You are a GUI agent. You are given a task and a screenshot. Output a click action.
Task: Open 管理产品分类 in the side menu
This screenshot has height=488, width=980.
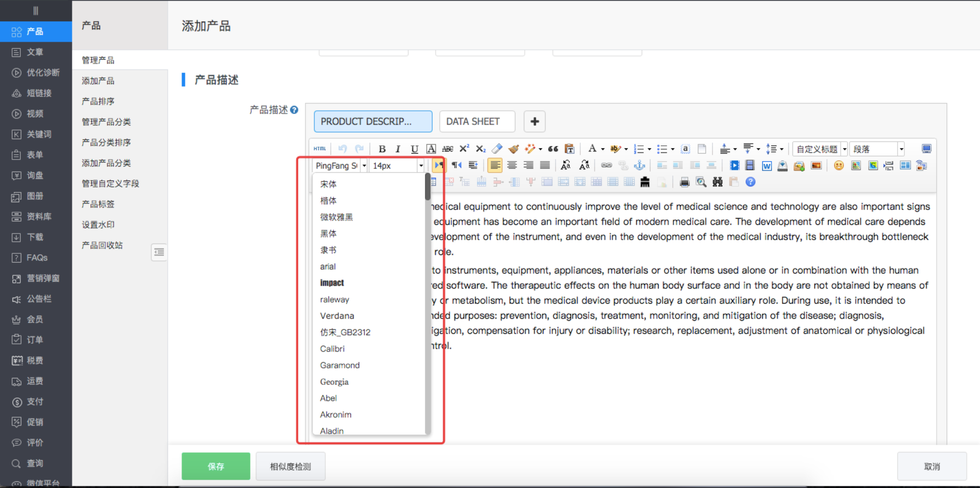[106, 122]
